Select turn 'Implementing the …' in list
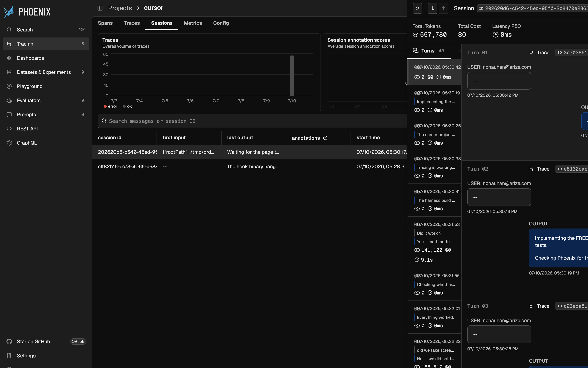The width and height of the screenshot is (588, 368). pyautogui.click(x=434, y=101)
